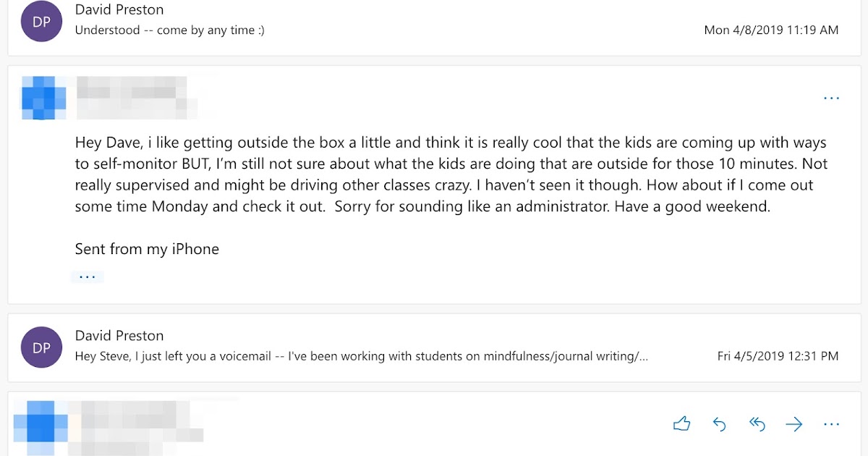
Task: Click DP avatar on the Hey Steve message
Action: 42,347
